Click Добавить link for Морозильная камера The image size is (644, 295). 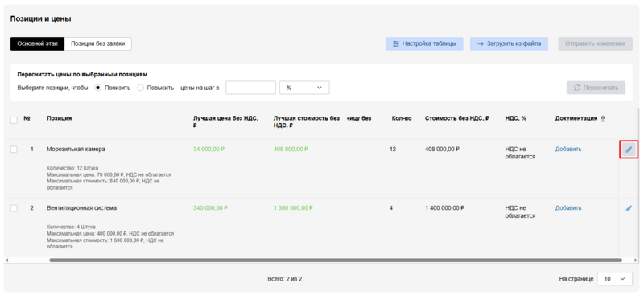[x=568, y=149]
